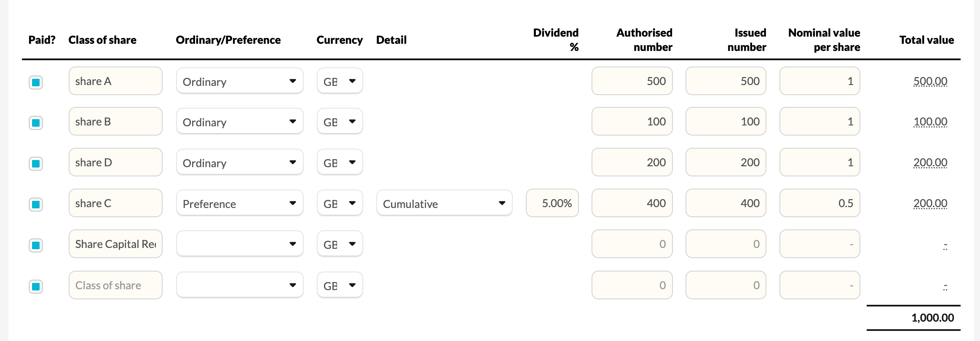Click the 5.00% dividend field
This screenshot has height=341, width=980.
coord(552,203)
